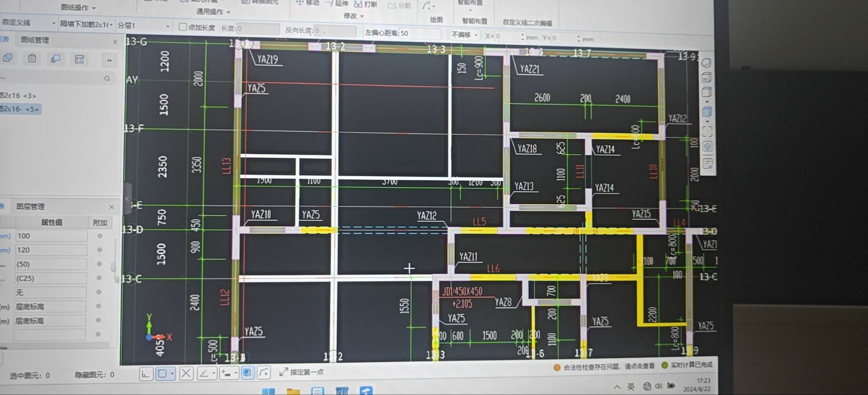Toggle 附加 radio in the 120 row
The width and height of the screenshot is (868, 395).
(x=99, y=250)
